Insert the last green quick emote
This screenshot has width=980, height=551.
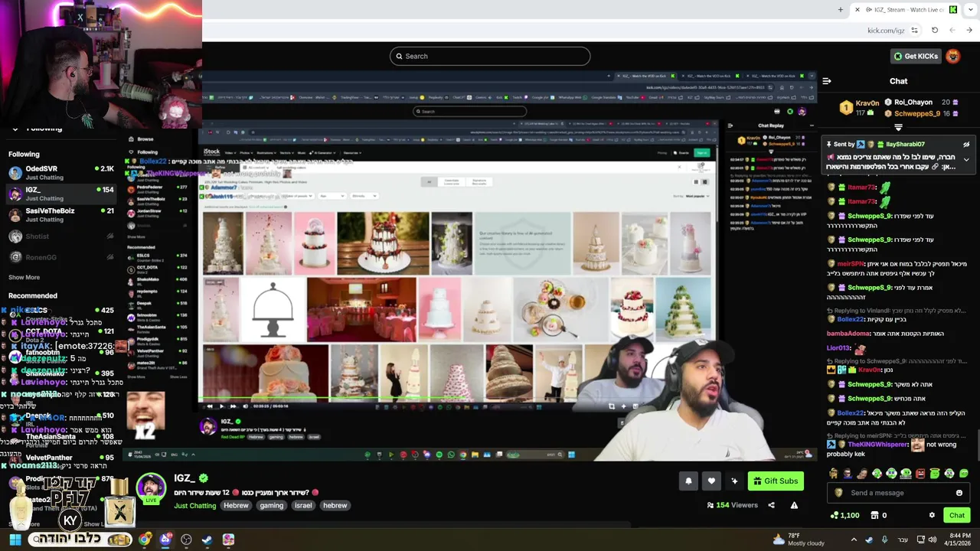pyautogui.click(x=964, y=474)
